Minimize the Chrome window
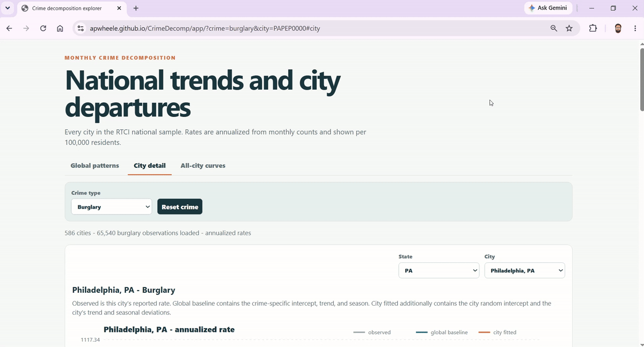Viewport: 644px width, 347px height. [x=591, y=8]
